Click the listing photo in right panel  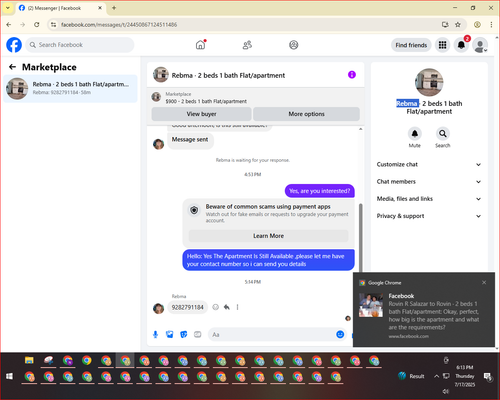point(429,82)
